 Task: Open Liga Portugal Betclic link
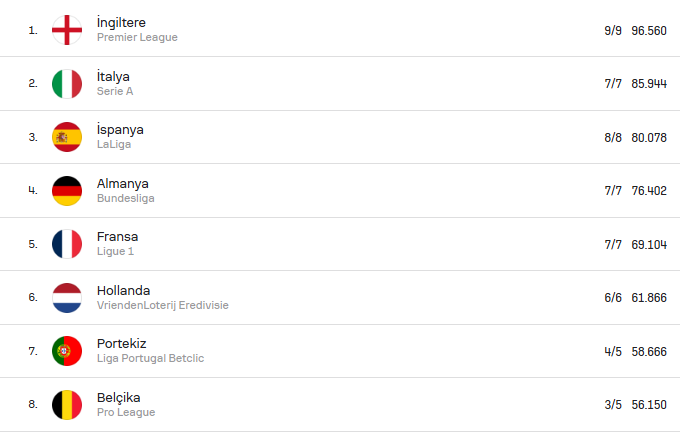tap(150, 358)
